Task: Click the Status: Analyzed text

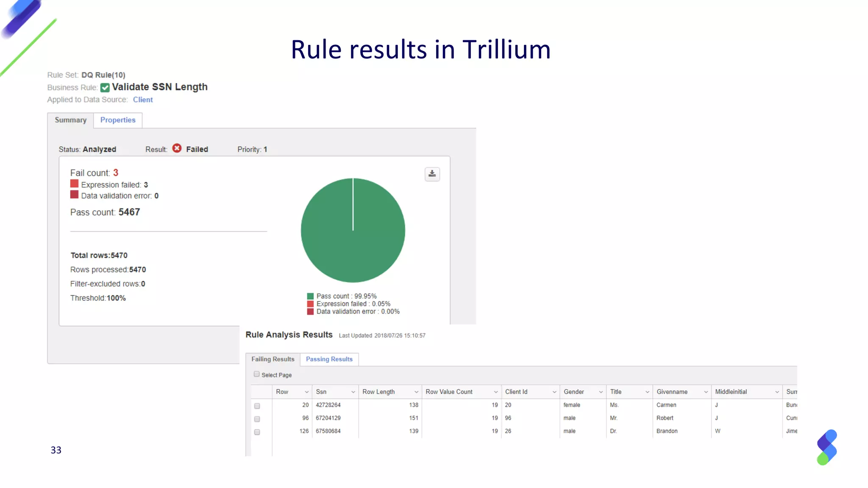Action: [87, 150]
